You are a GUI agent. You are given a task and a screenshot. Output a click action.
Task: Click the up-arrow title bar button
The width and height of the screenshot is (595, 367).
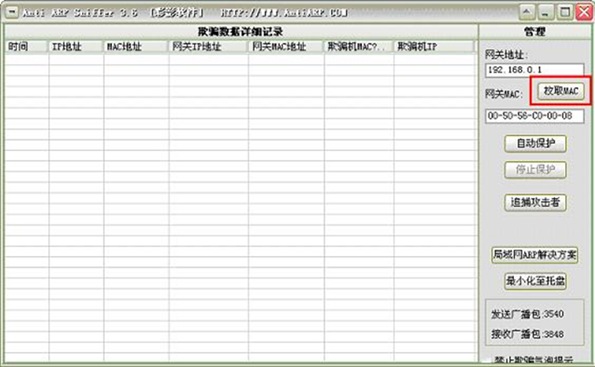(x=527, y=12)
